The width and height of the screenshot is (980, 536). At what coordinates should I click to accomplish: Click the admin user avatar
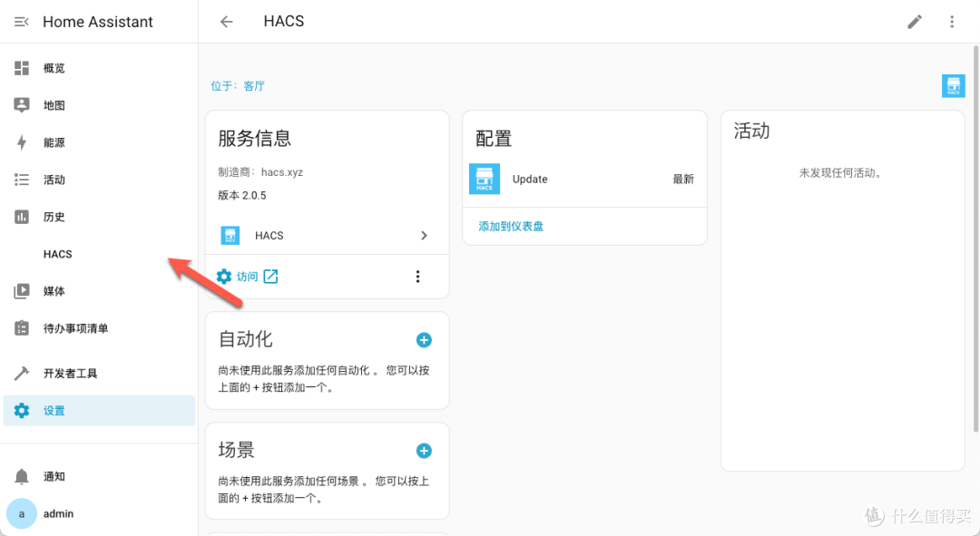[22, 513]
